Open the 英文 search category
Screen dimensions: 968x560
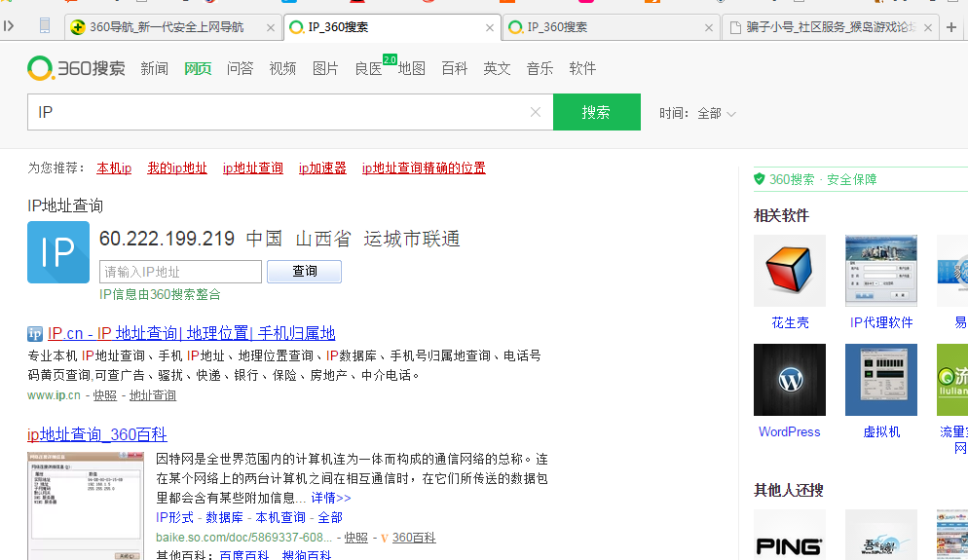(x=497, y=68)
